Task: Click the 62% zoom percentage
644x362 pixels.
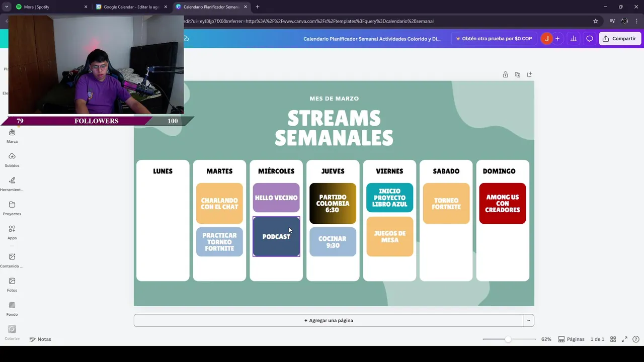Action: pos(546,339)
